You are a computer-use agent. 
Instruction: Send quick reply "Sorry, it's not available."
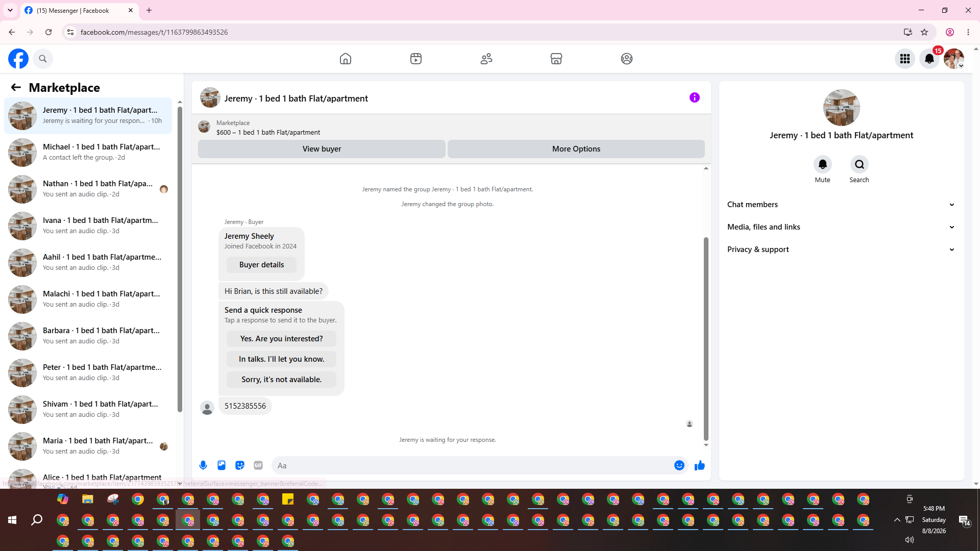coord(281,380)
